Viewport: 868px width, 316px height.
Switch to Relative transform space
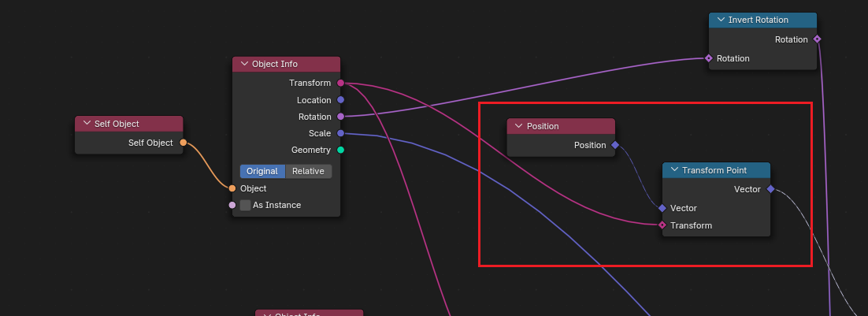pos(308,171)
